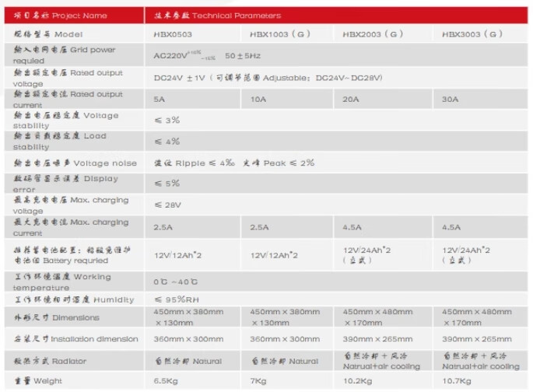Click the Load stability ≤ 4% value
The height and width of the screenshot is (392, 533).
click(x=167, y=142)
